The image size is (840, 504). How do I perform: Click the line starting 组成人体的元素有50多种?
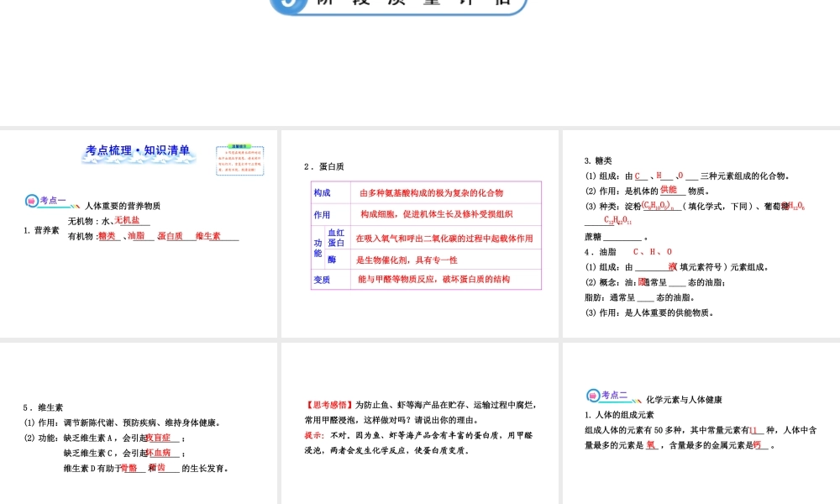pyautogui.click(x=701, y=430)
